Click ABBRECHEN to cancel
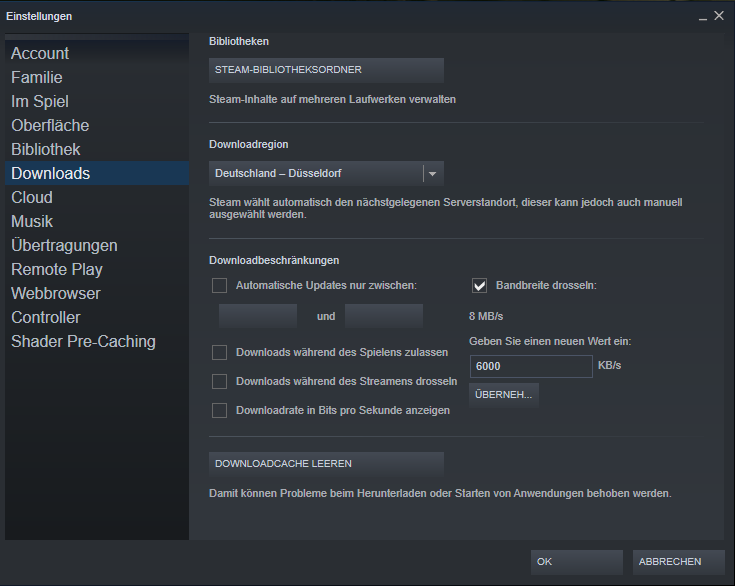The width and height of the screenshot is (735, 586). point(678,562)
